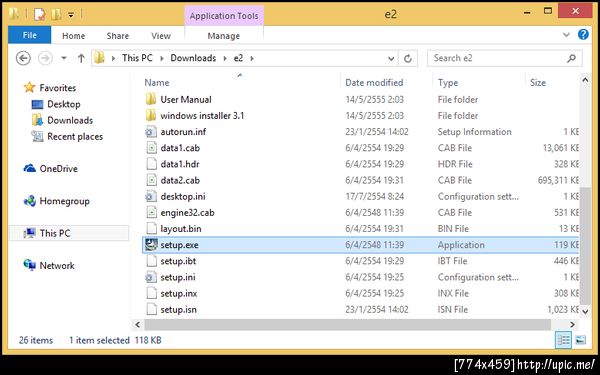Select Network in the navigation pane
This screenshot has height=375, width=600.
click(x=57, y=265)
